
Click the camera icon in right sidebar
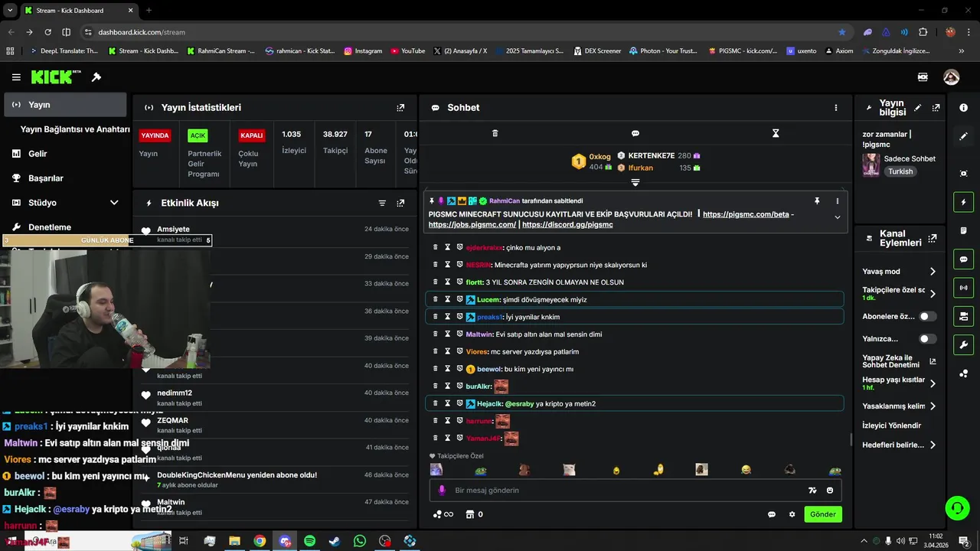(x=963, y=174)
